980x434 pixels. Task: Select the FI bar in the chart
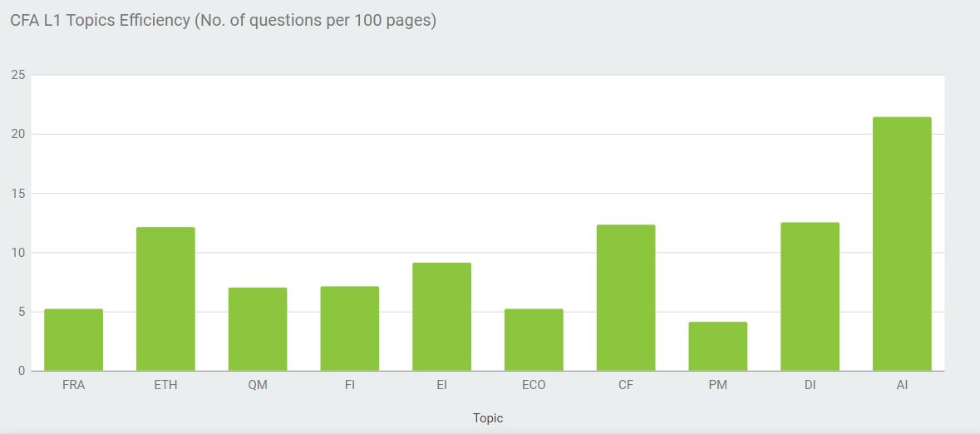349,328
